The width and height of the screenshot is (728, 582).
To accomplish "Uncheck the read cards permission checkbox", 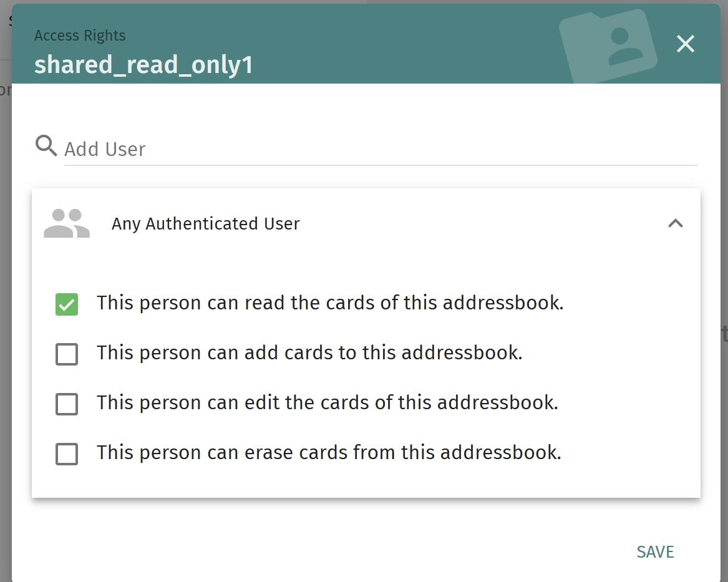I will (67, 304).
